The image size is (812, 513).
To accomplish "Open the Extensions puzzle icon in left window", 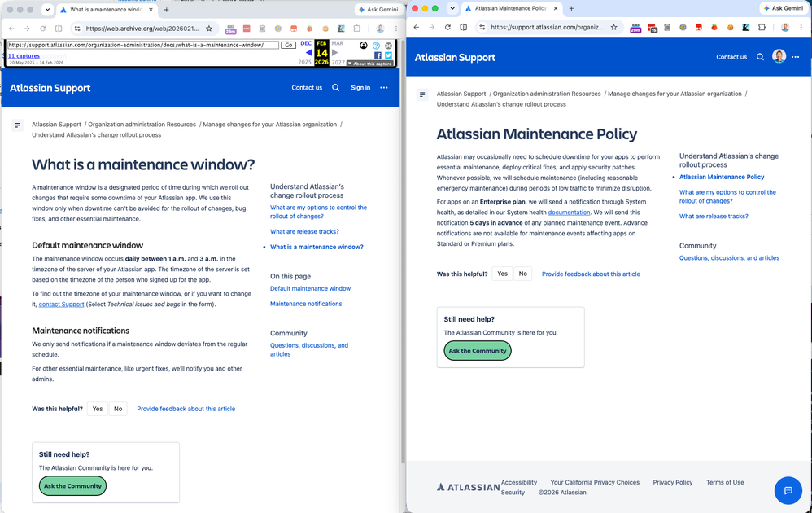I will pyautogui.click(x=357, y=28).
